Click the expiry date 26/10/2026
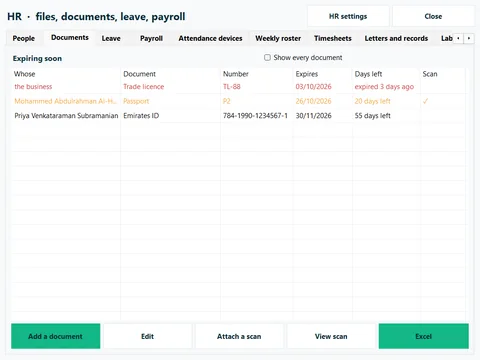This screenshot has width=480, height=360. click(313, 101)
